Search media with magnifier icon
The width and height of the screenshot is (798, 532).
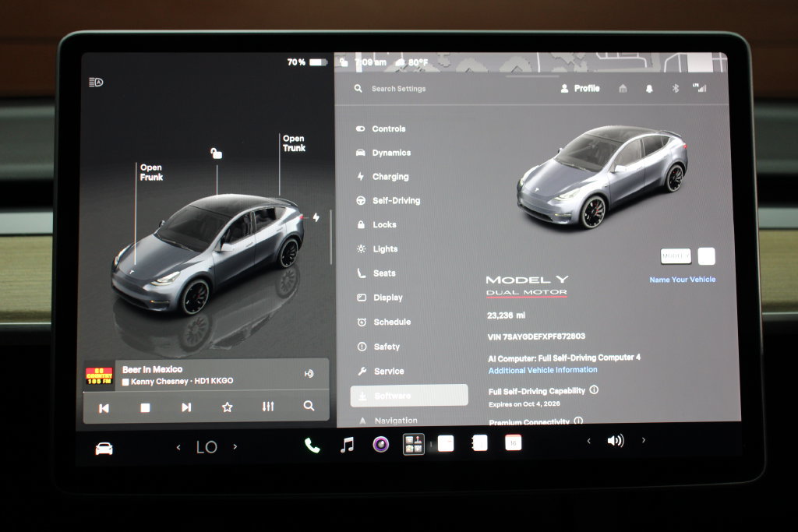tap(309, 406)
